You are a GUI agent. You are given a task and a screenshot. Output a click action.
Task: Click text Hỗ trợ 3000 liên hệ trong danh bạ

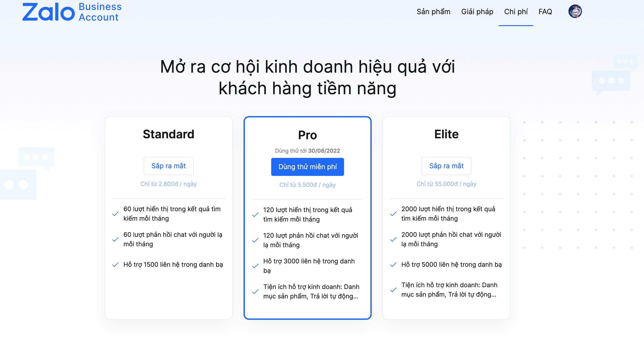pyautogui.click(x=309, y=266)
